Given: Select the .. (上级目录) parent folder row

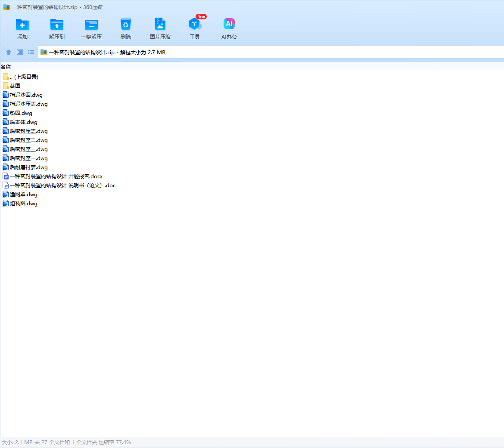Looking at the screenshot, I should [20, 77].
